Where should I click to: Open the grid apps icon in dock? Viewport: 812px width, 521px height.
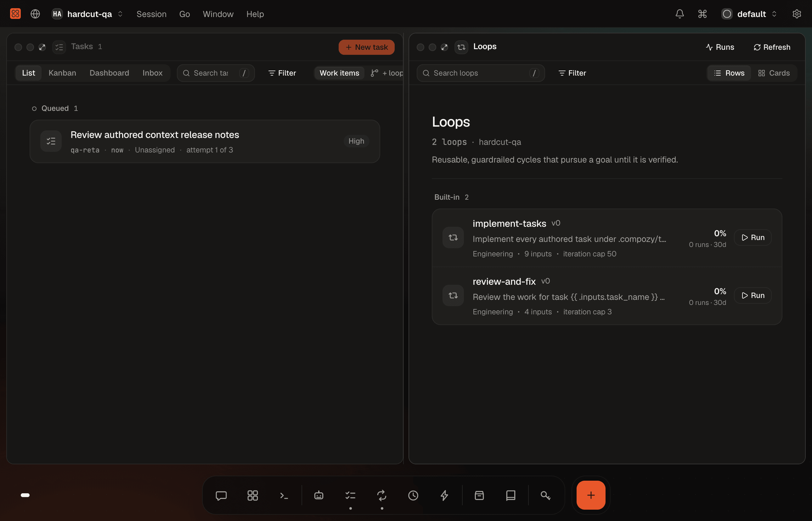click(252, 495)
